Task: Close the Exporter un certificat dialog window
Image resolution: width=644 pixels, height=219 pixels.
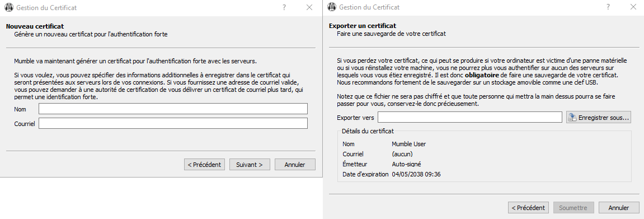Action: (633, 7)
